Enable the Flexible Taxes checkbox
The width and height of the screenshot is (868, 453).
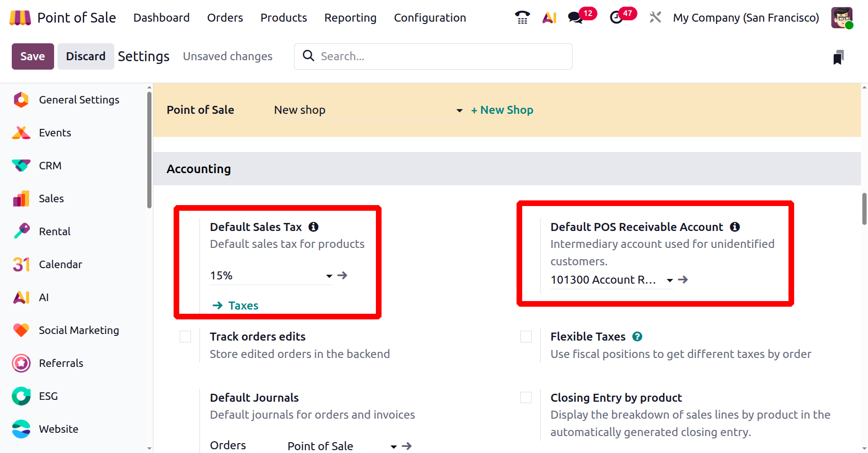point(526,337)
